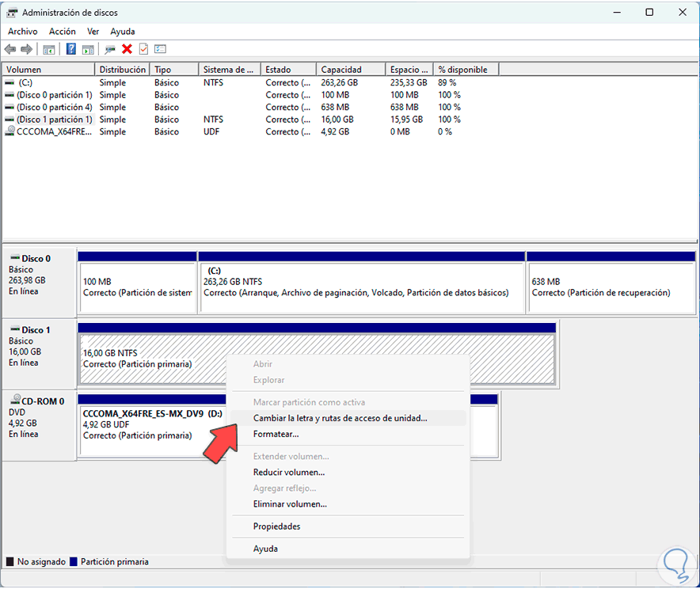
Task: Choose Reducir volumen... in context menu
Action: (x=348, y=472)
